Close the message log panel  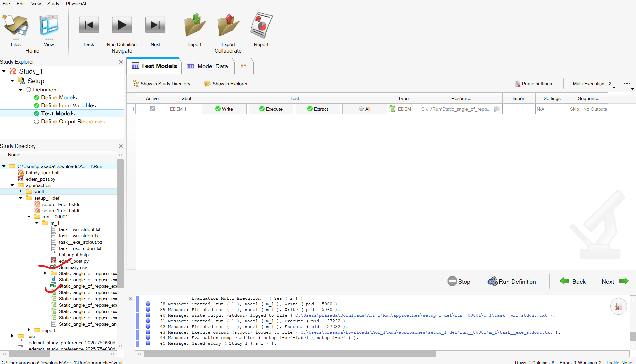click(x=130, y=299)
